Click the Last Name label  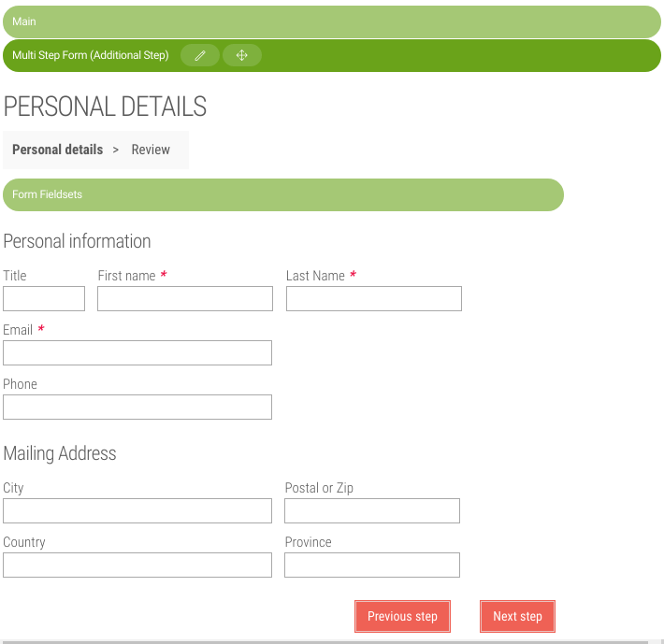(x=315, y=276)
